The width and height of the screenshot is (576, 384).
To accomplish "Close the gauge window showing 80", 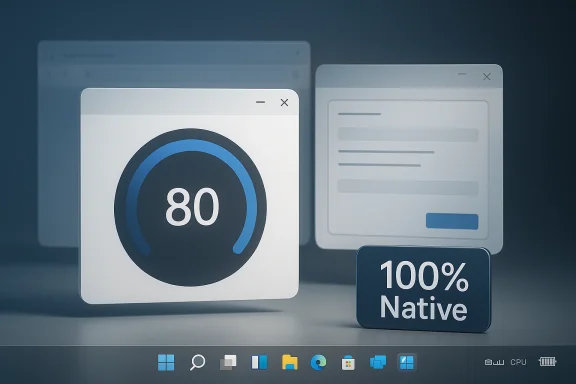I will click(x=284, y=103).
